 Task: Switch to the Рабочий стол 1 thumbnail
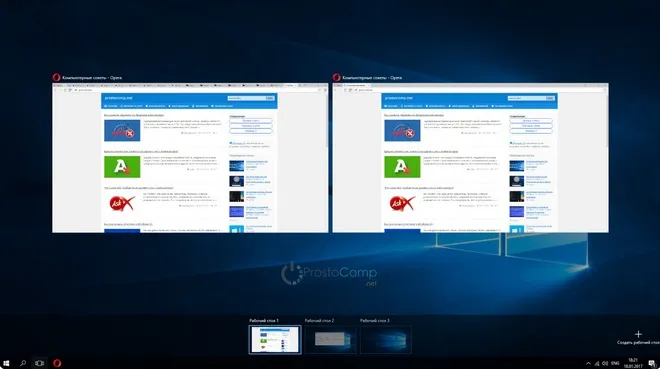(275, 340)
